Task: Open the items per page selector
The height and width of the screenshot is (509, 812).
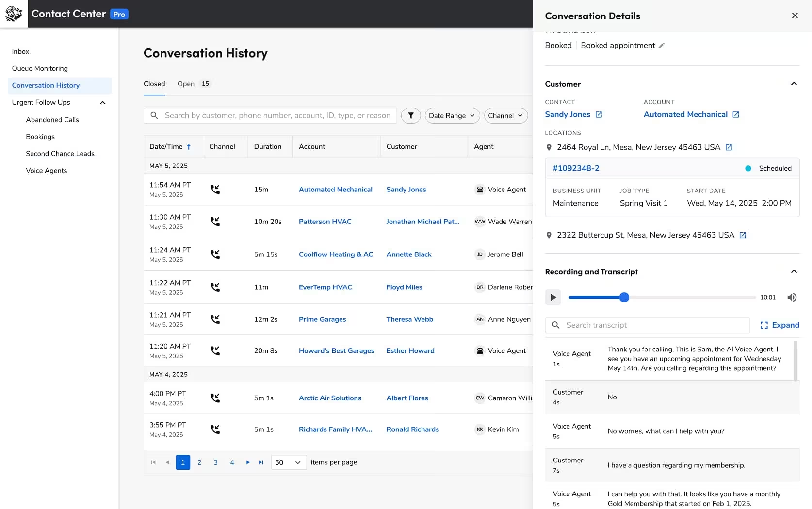Action: tap(288, 462)
